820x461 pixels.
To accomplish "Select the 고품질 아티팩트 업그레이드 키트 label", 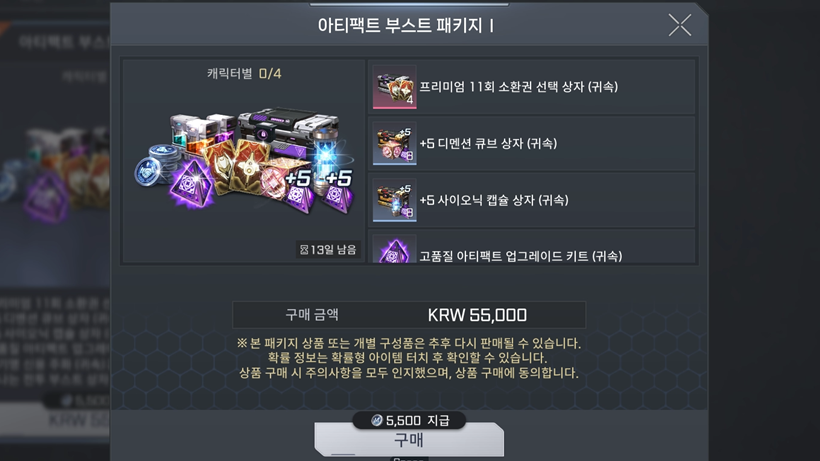I will (521, 256).
